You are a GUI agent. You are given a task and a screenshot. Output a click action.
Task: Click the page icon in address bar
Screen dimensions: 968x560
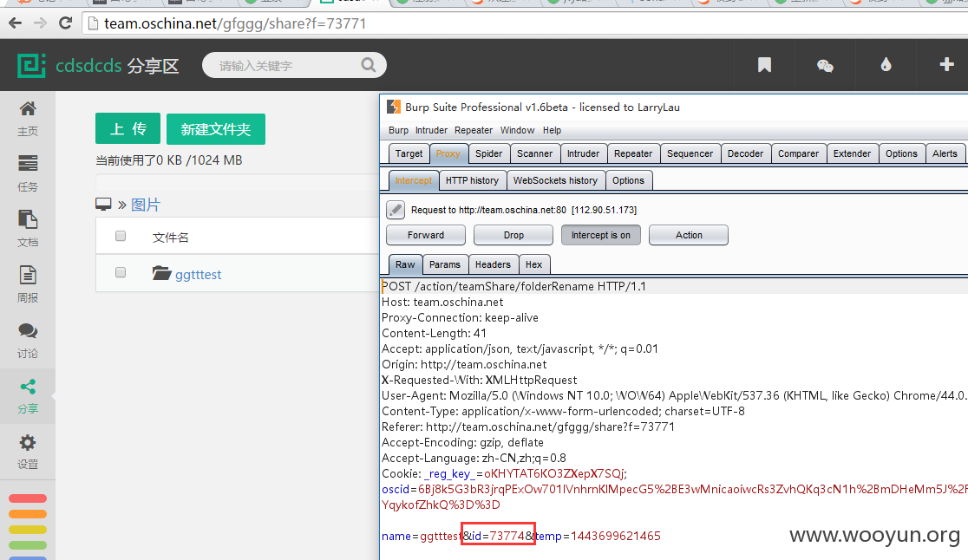point(93,23)
